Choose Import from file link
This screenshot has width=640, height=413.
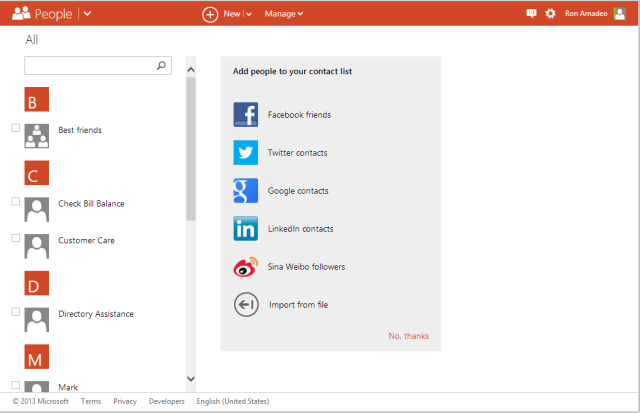(298, 305)
